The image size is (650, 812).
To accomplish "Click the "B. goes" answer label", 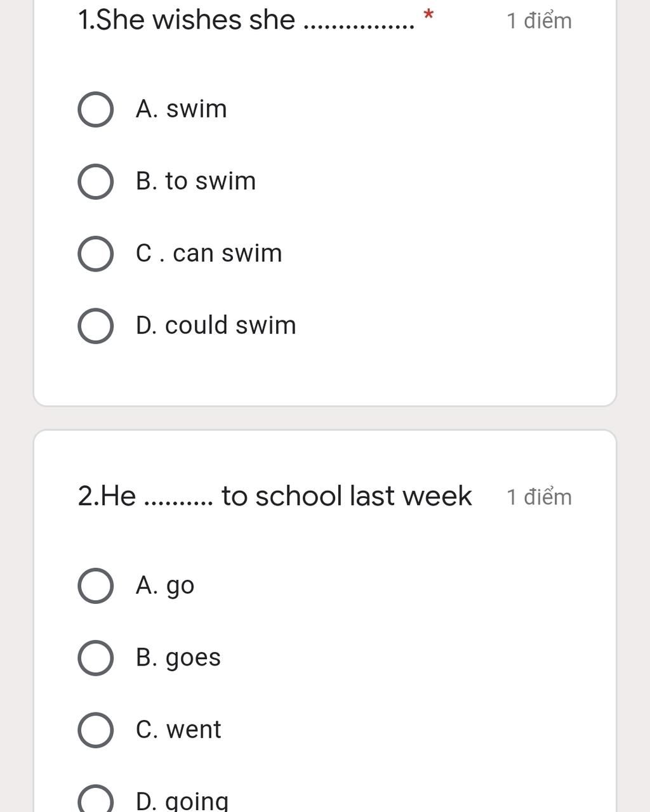I will (x=178, y=658).
